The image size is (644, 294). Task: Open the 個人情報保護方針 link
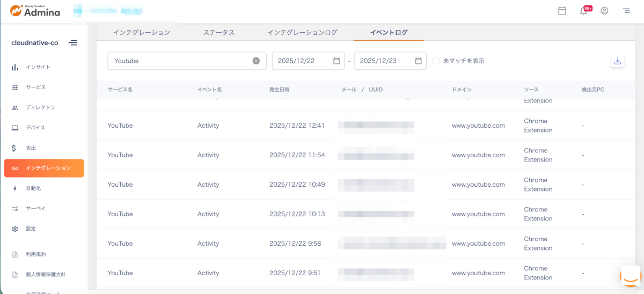(x=46, y=275)
